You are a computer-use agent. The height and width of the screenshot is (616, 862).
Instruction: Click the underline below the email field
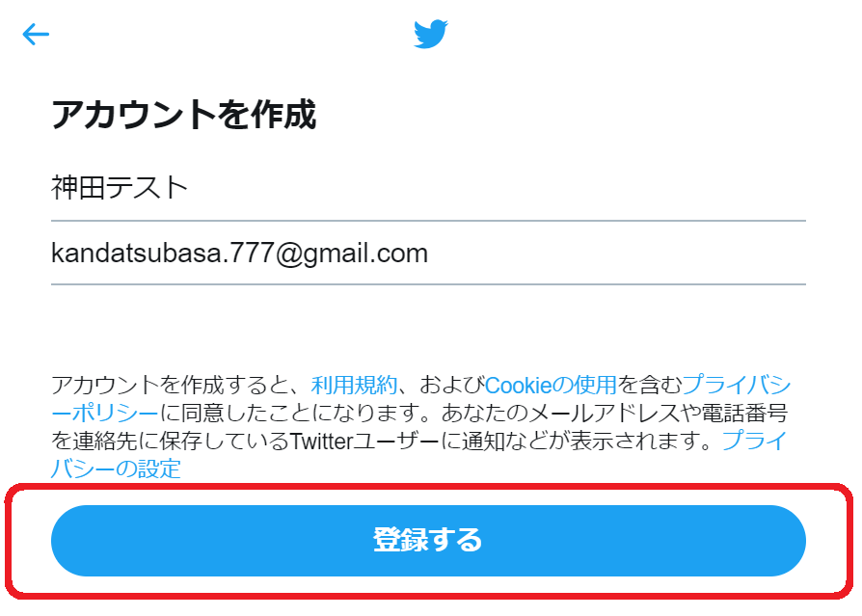[428, 284]
